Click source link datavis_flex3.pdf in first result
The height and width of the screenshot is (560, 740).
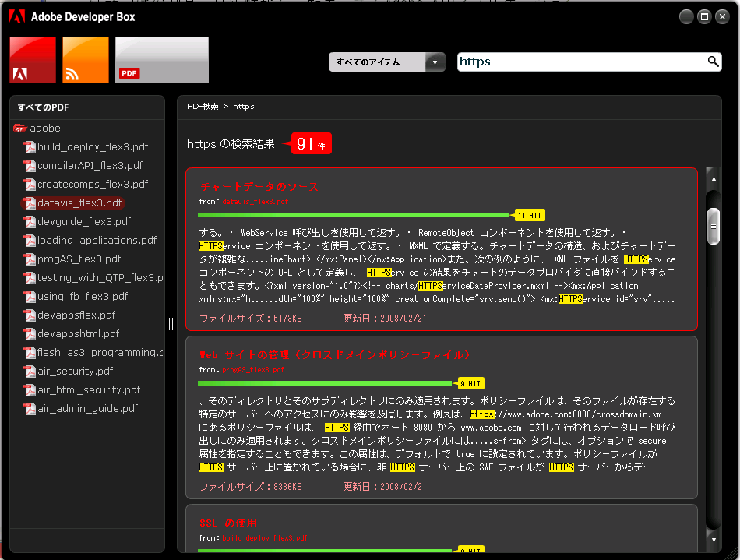coord(255,202)
